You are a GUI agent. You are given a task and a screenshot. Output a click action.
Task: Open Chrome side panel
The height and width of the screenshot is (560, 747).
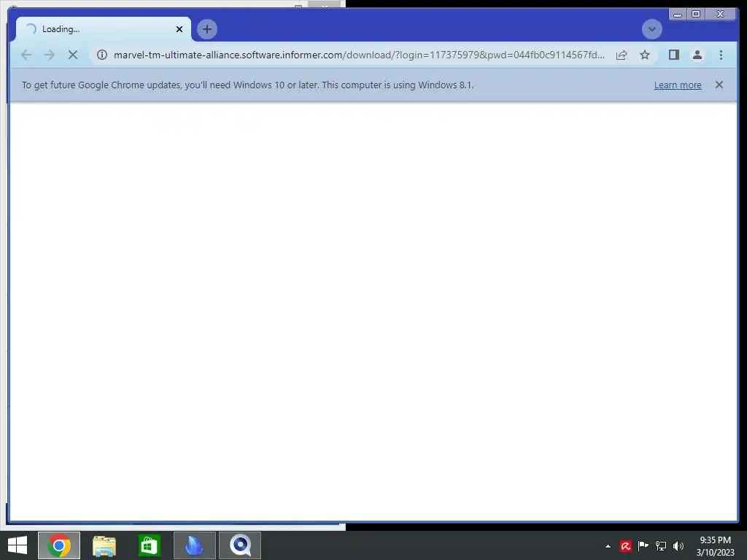(x=673, y=55)
